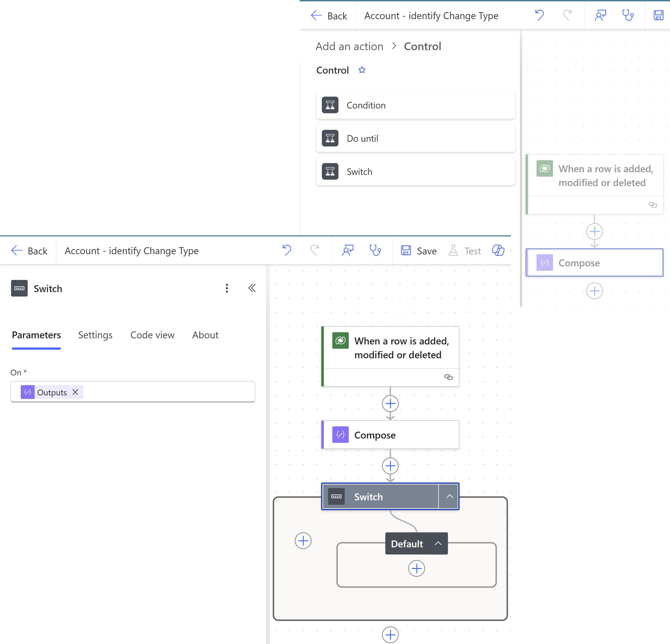Click Do until action icon

(330, 138)
